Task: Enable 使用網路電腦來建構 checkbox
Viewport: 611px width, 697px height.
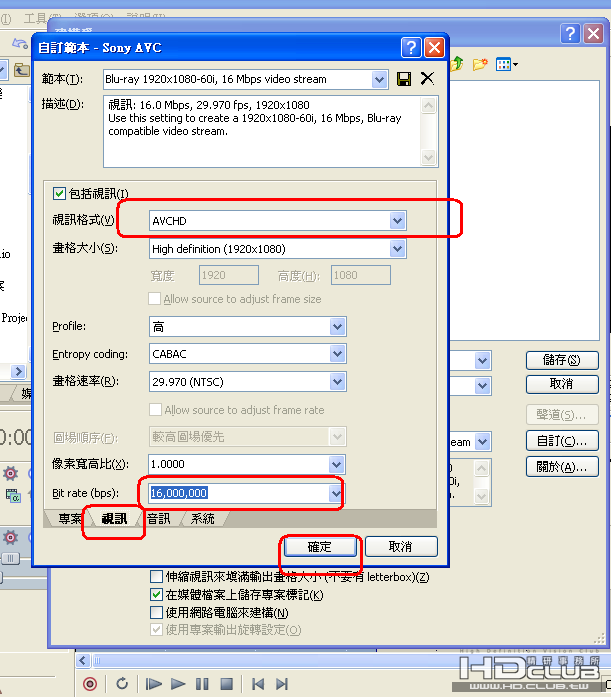Action: pyautogui.click(x=156, y=613)
